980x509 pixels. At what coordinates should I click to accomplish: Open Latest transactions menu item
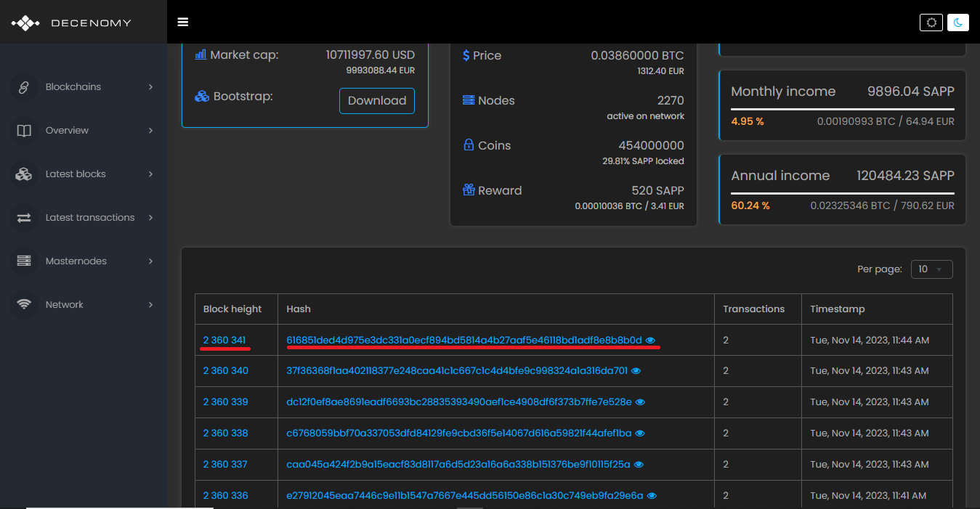pos(89,218)
